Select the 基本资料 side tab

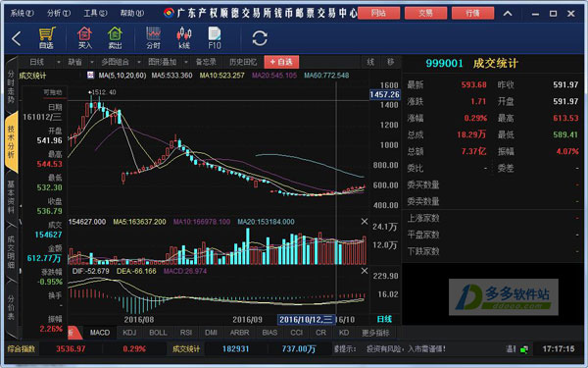pos(11,196)
